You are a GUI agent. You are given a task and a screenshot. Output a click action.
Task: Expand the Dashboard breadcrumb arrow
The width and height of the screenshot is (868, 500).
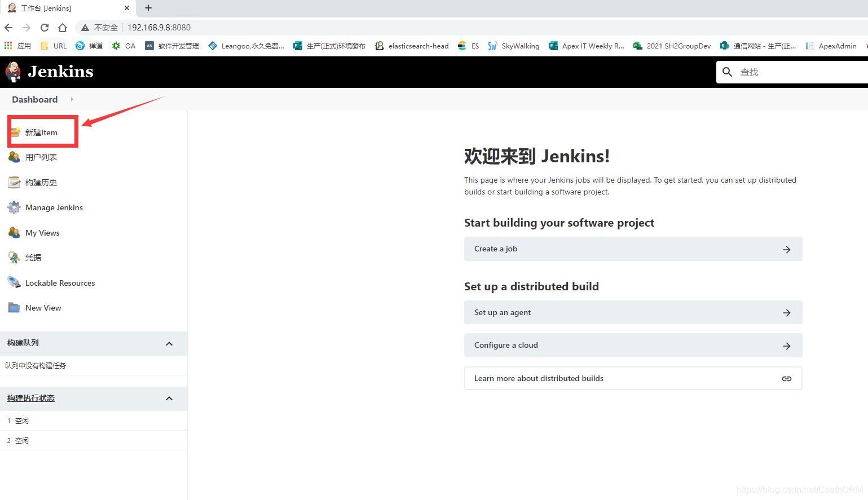[72, 99]
